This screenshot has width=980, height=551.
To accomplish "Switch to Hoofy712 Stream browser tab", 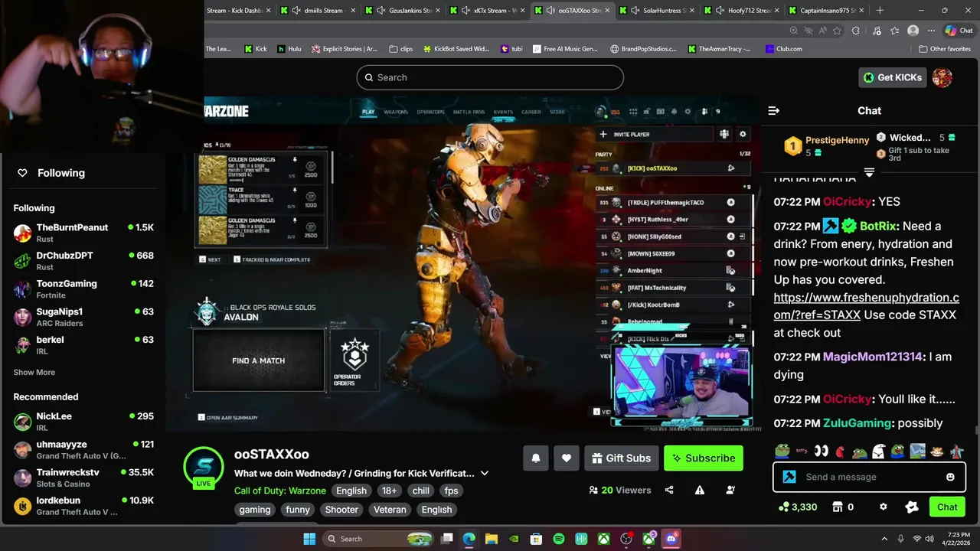I will pos(740,11).
